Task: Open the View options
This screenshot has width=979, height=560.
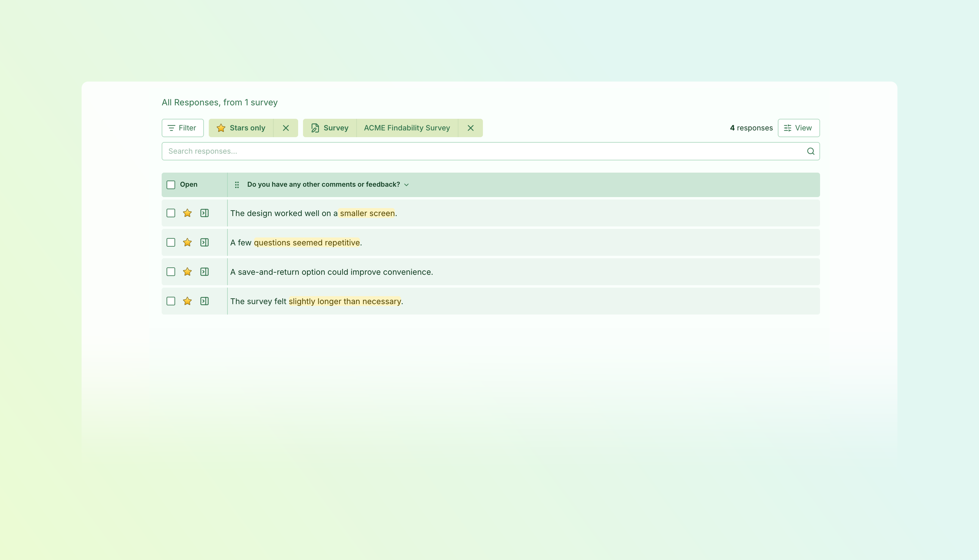Action: (x=799, y=128)
